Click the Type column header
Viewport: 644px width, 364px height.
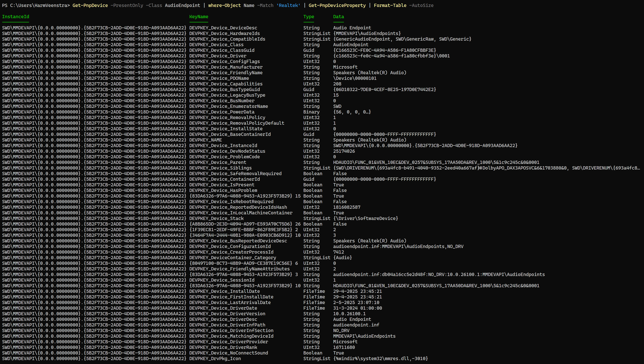point(308,16)
